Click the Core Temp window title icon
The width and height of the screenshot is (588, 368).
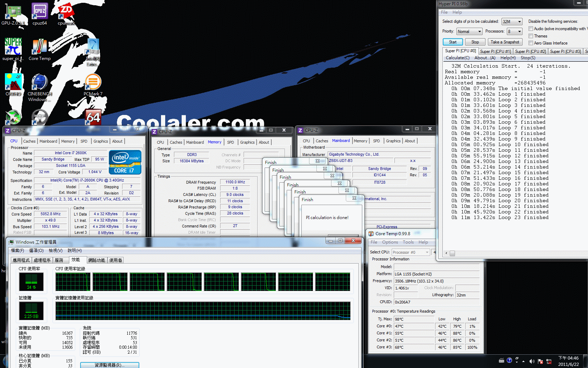click(x=371, y=234)
